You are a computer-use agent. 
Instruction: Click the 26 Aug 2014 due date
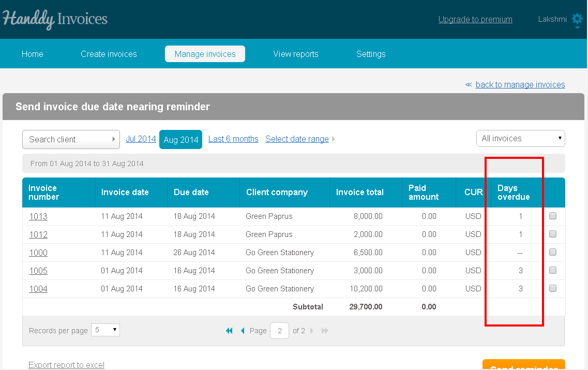194,252
